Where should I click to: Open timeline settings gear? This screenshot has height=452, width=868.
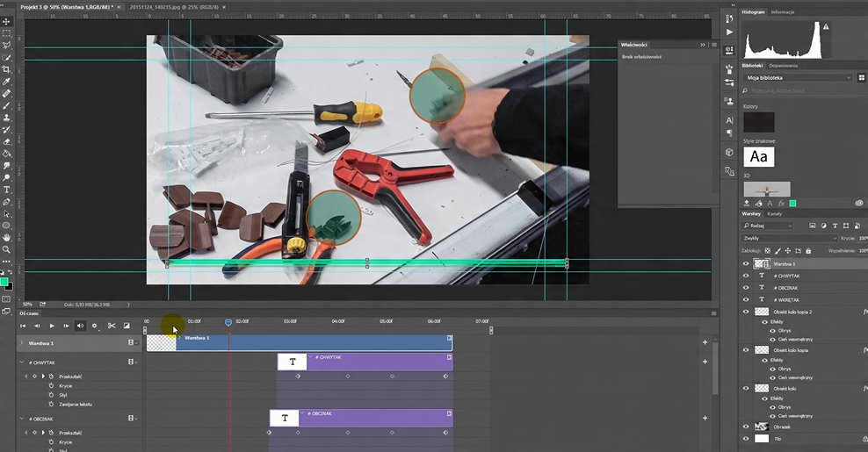click(94, 326)
